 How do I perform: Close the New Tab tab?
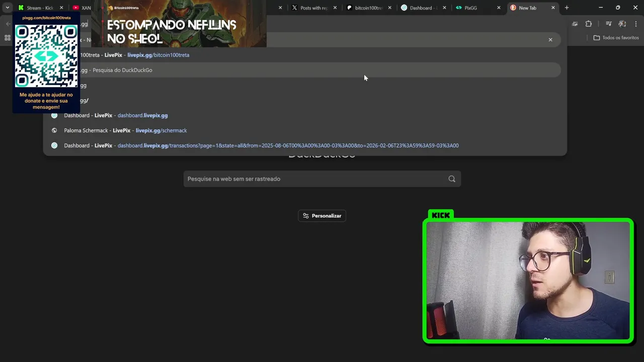pyautogui.click(x=553, y=8)
